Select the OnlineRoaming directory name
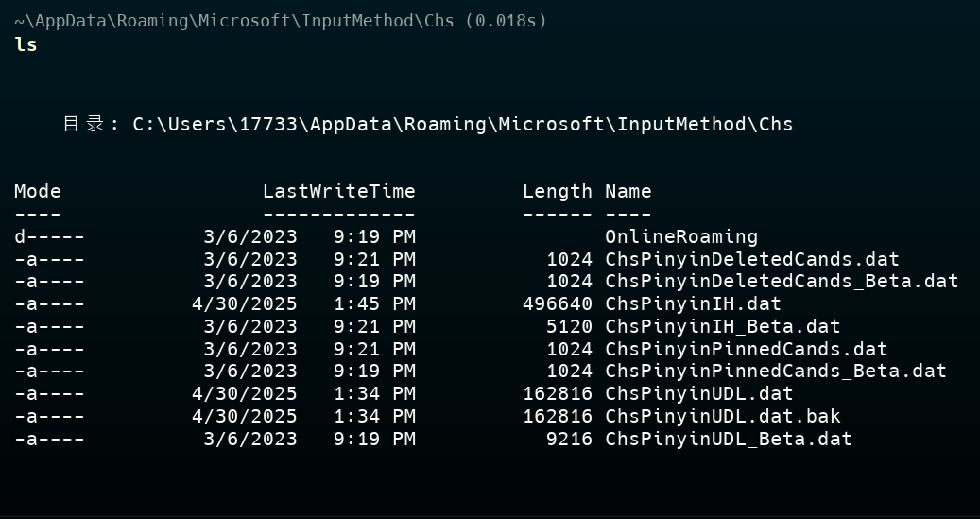 click(680, 237)
